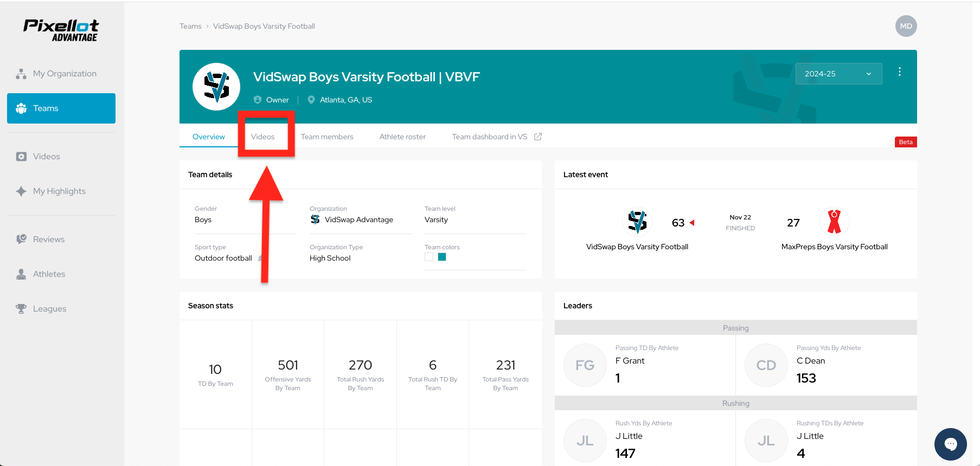Viewport: 980px width, 466px height.
Task: Click the 10 TD By Team stat
Action: tap(215, 374)
